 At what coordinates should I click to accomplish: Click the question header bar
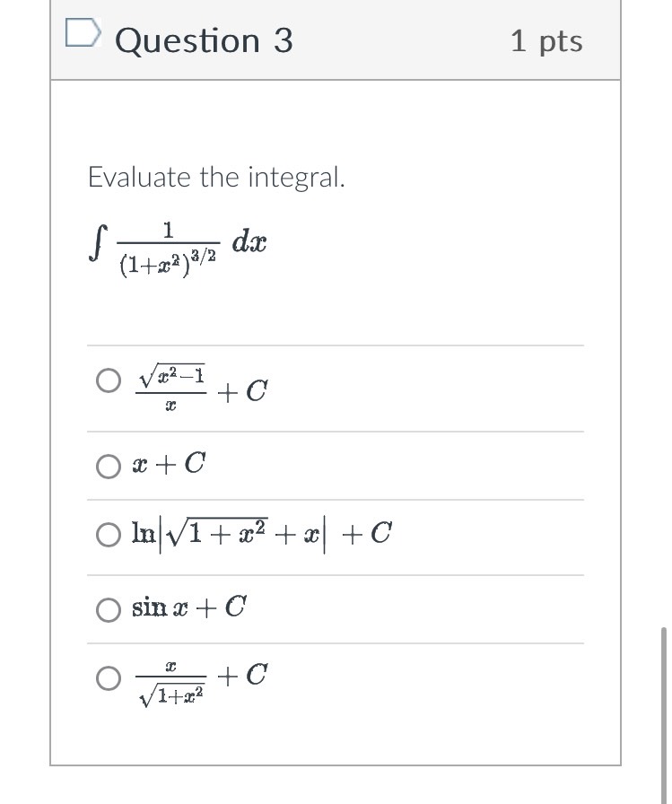click(x=336, y=39)
